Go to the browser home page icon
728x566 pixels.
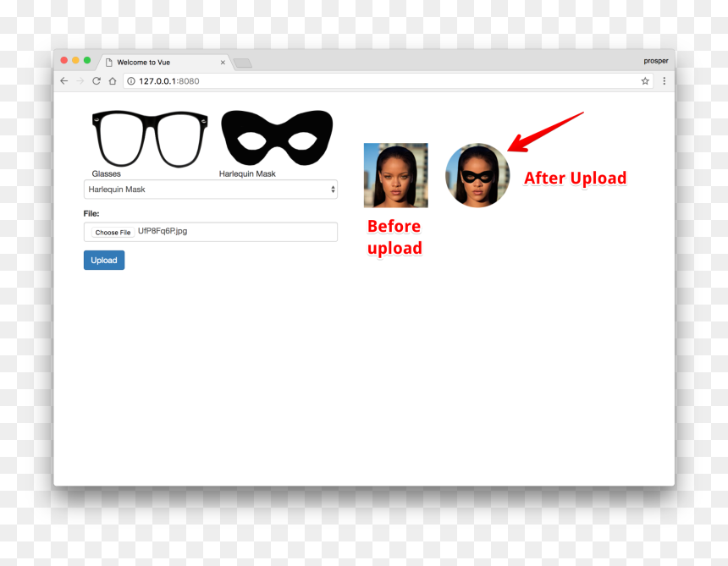click(113, 81)
